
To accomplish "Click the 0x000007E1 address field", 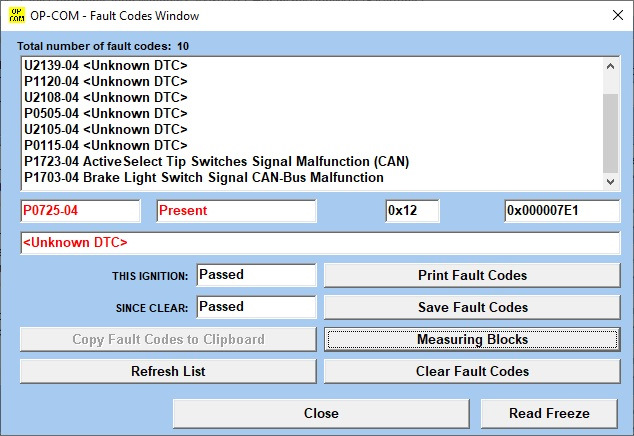I will [562, 211].
